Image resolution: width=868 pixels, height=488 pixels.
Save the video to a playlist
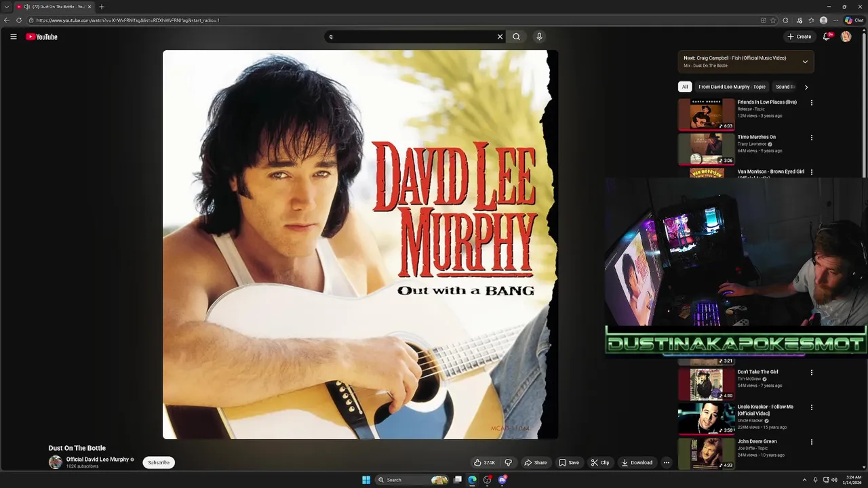tap(569, 462)
